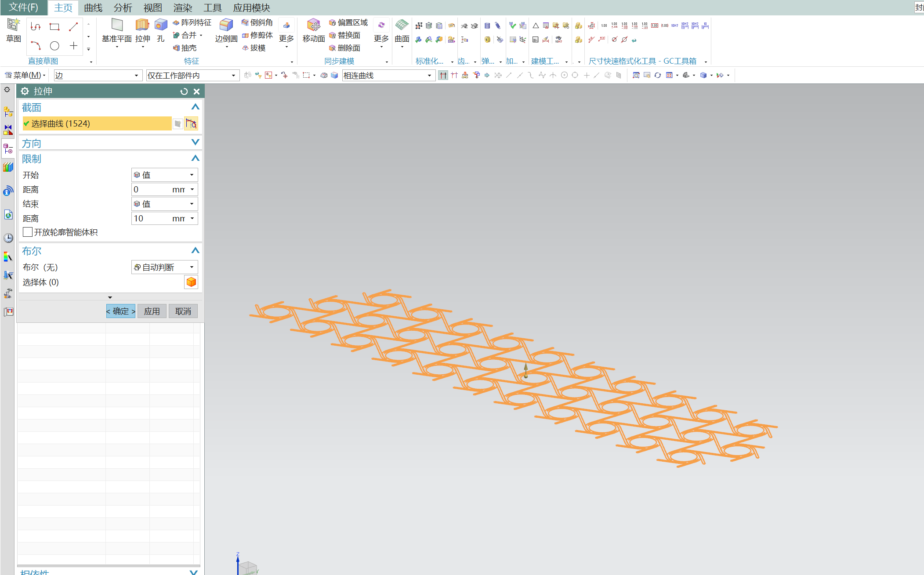
Task: Click Delete Face (删除面)
Action: [x=344, y=48]
